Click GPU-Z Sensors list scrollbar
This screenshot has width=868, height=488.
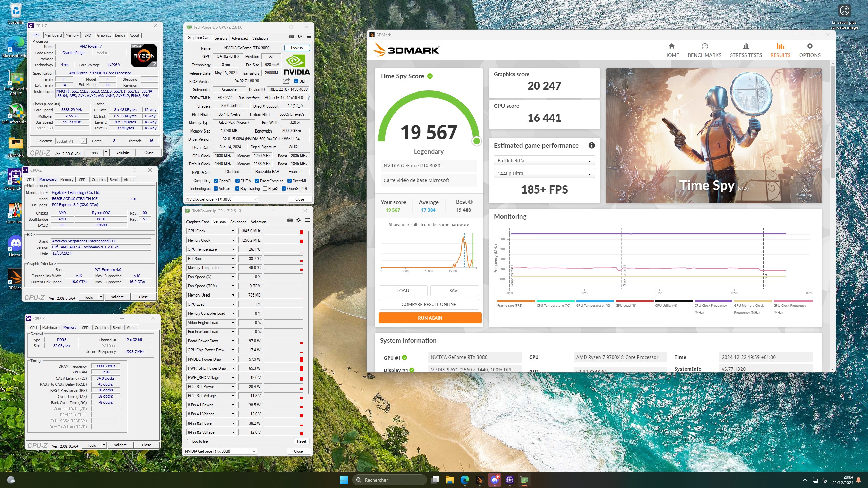pyautogui.click(x=308, y=312)
